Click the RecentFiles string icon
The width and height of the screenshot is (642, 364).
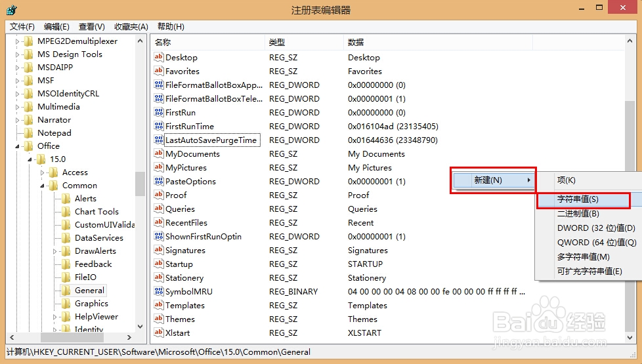point(158,222)
